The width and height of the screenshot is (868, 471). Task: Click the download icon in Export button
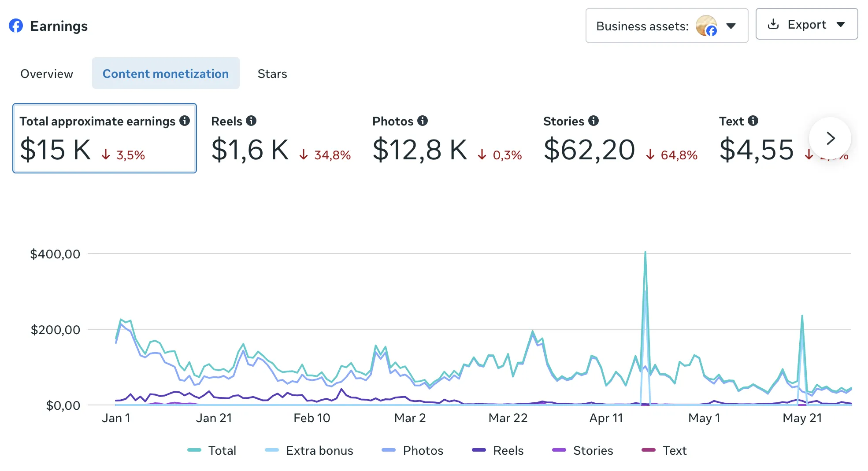tap(773, 24)
